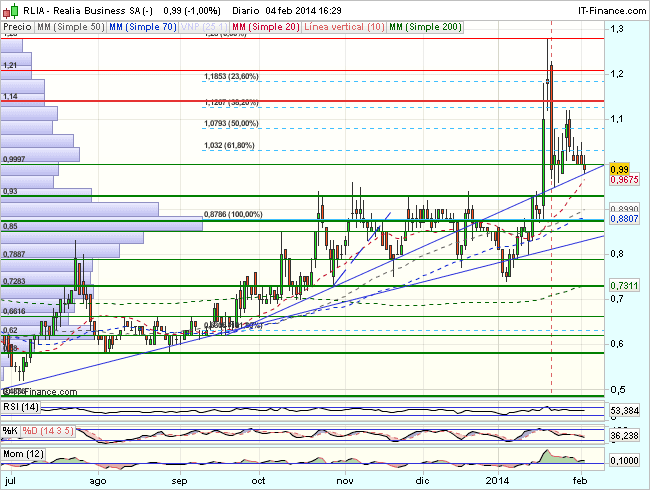Click the '2014' year label on the time axis
Screen dimensions: 650x490
click(497, 481)
